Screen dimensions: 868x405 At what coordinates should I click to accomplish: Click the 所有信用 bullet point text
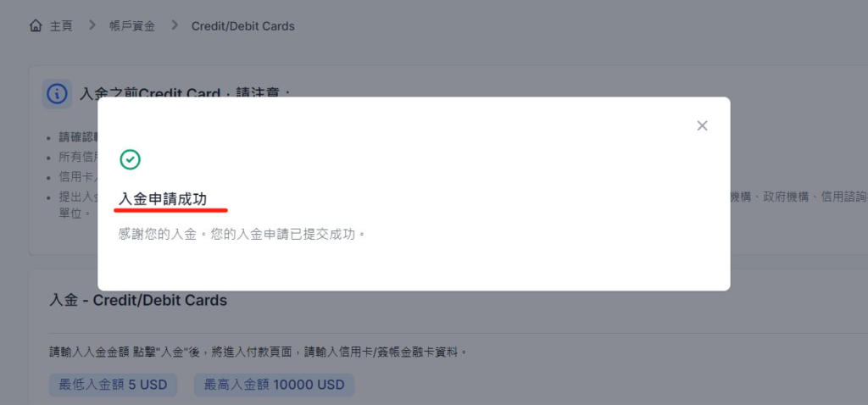tap(79, 157)
